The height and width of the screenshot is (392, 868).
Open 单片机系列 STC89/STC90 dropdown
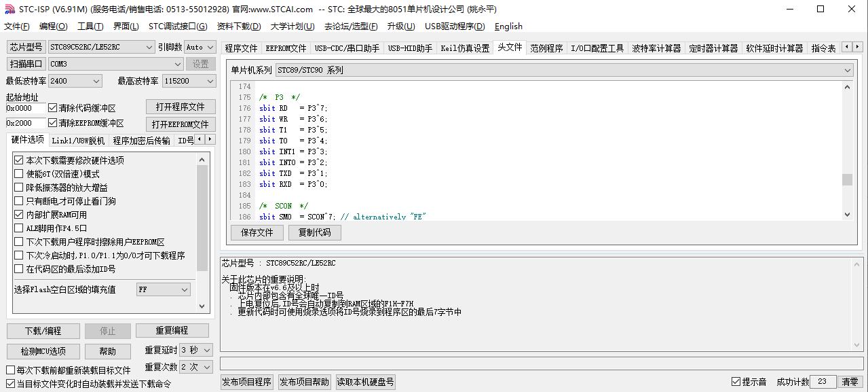564,70
